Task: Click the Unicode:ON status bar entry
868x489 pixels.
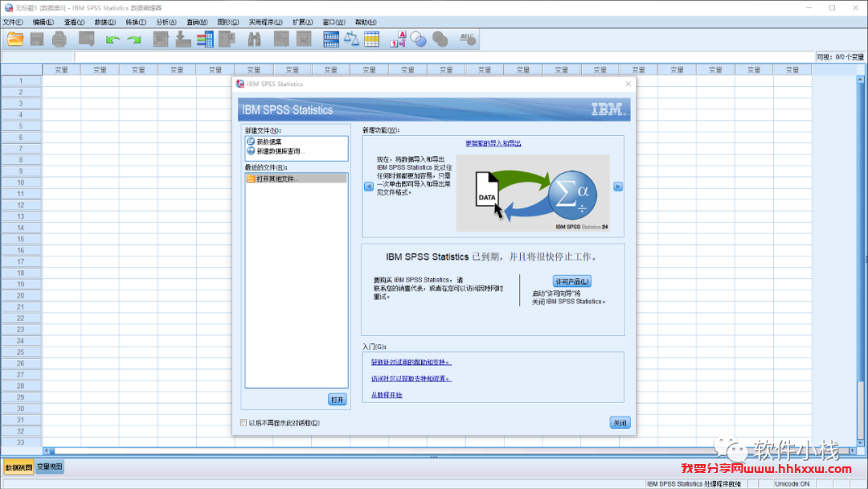Action: 792,484
